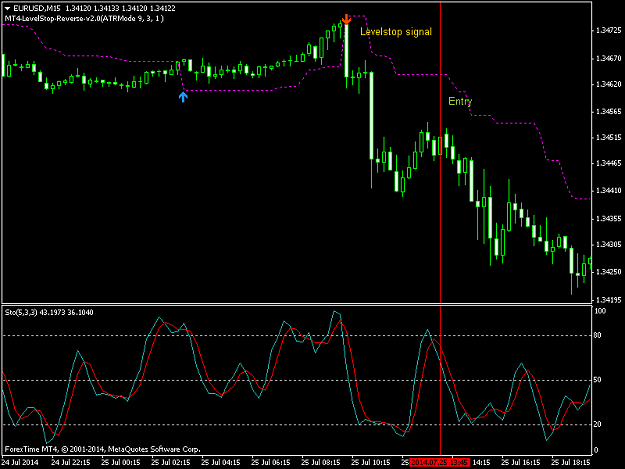Click the '25 Jul 04:15' time axis label
Image resolution: width=625 pixels, height=469 pixels.
click(x=220, y=463)
